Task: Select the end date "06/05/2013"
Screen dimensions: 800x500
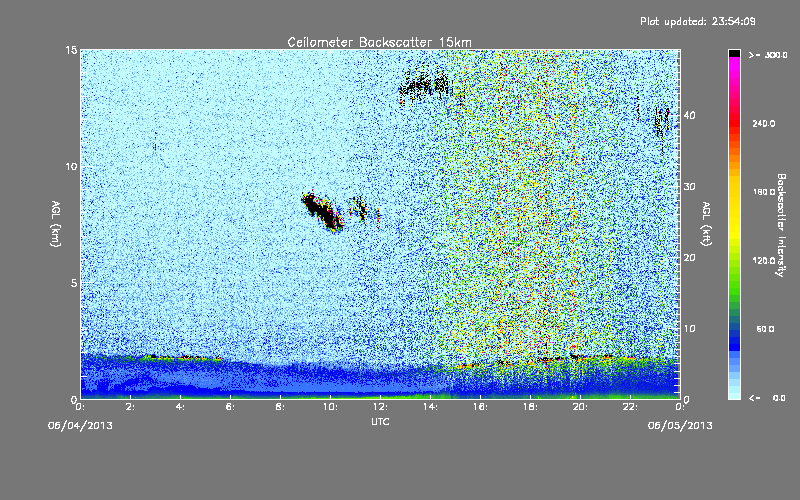Action: click(680, 426)
